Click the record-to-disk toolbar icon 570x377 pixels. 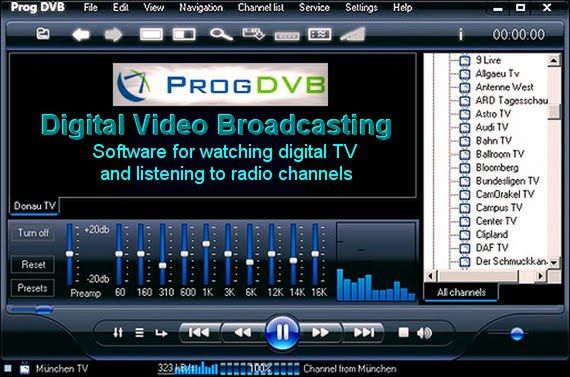[x=253, y=34]
